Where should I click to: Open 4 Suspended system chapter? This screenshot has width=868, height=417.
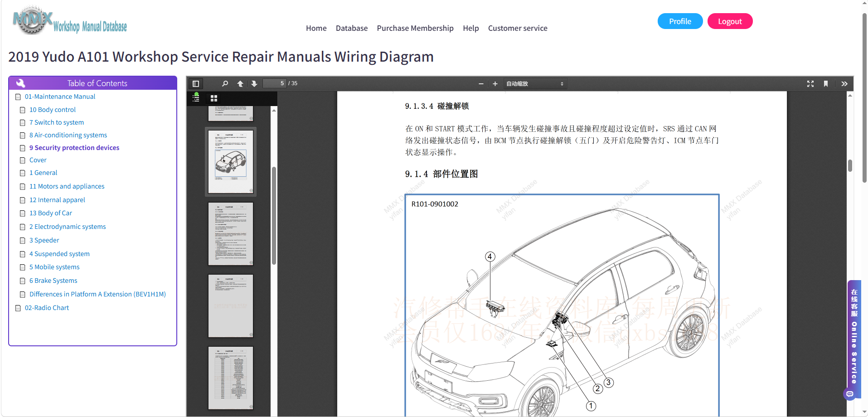(59, 254)
